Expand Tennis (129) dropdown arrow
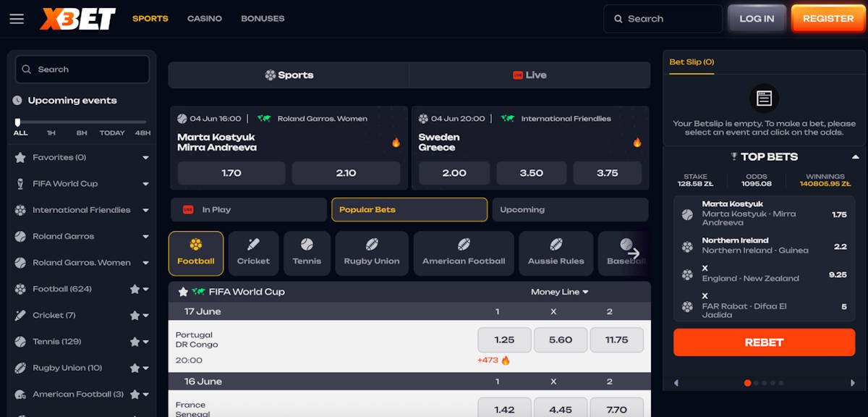 tap(146, 342)
